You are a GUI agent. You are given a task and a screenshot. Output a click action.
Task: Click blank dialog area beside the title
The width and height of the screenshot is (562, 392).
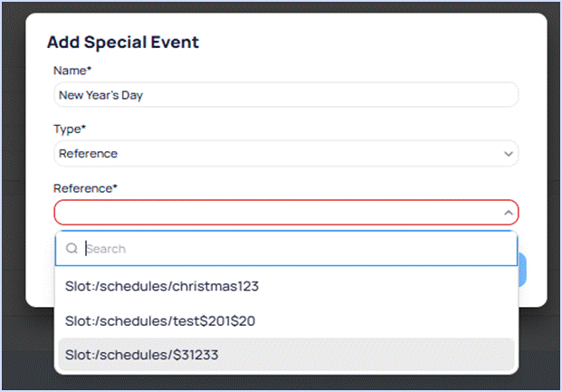tap(362, 42)
